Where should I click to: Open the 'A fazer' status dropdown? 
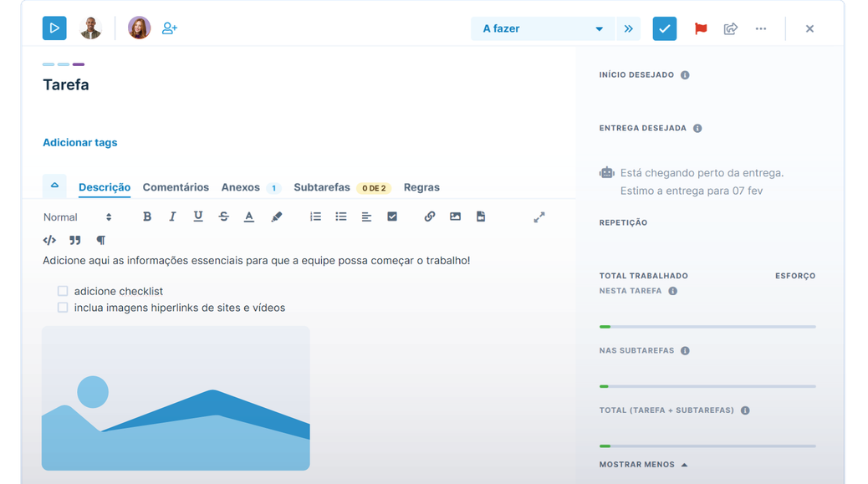pos(543,28)
